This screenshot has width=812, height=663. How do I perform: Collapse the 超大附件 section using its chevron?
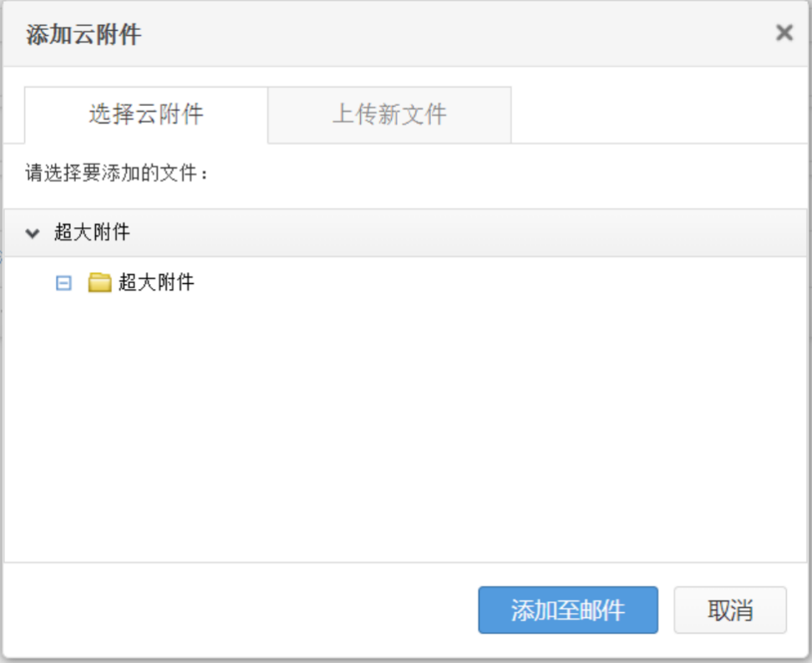click(x=33, y=233)
